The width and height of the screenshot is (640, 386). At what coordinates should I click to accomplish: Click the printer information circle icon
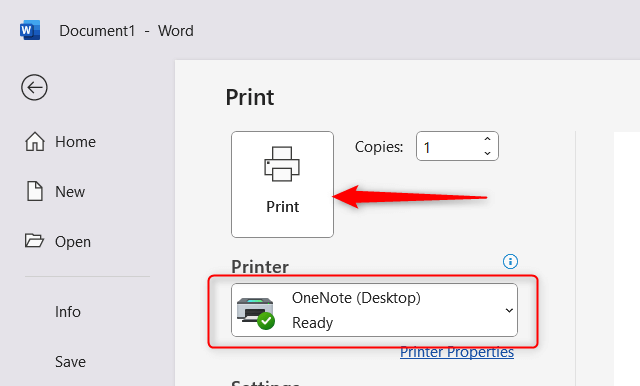(x=510, y=261)
